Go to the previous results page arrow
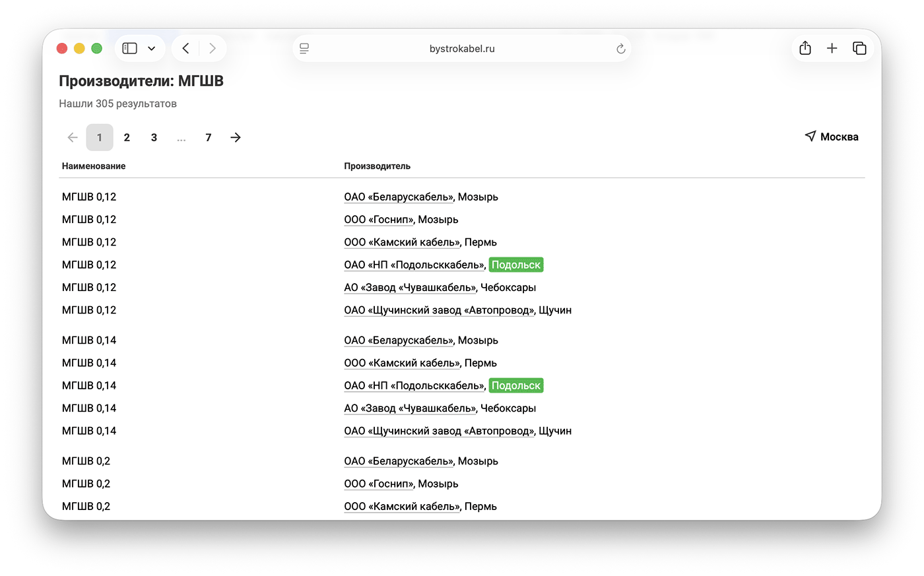 click(73, 137)
